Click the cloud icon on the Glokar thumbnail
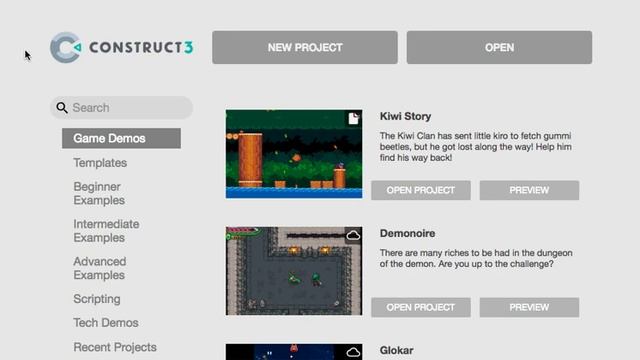This screenshot has height=360, width=640. (x=353, y=352)
